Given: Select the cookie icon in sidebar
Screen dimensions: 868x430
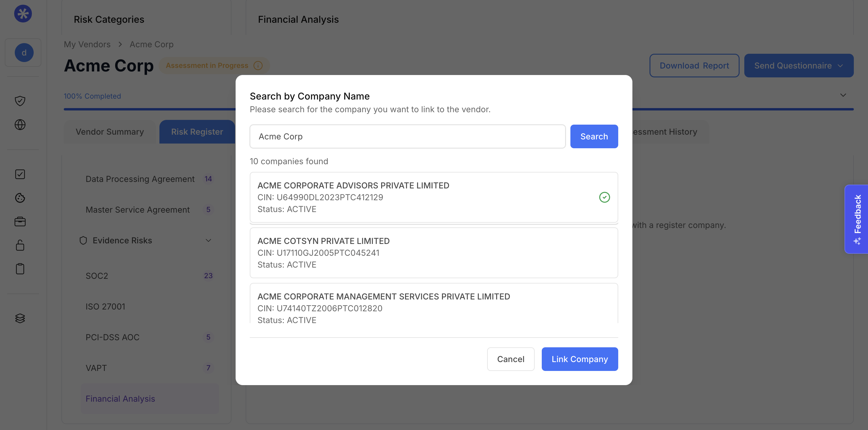Looking at the screenshot, I should (20, 198).
